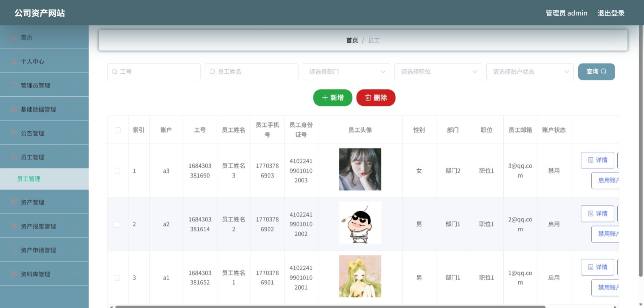Click the 公司资产网站 site title
This screenshot has height=308, width=644.
tap(40, 13)
